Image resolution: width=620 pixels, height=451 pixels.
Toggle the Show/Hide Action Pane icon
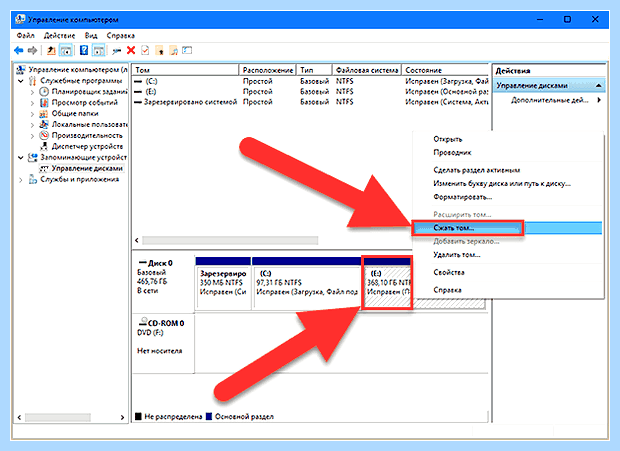pyautogui.click(x=98, y=51)
